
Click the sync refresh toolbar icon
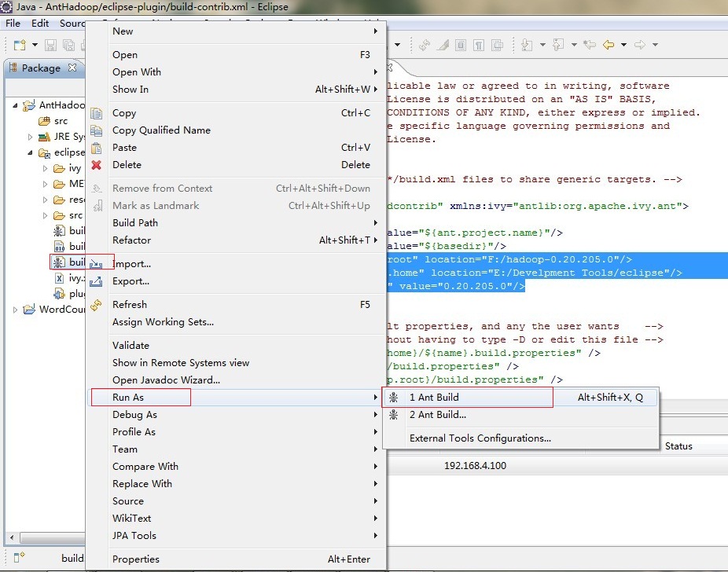[x=424, y=45]
